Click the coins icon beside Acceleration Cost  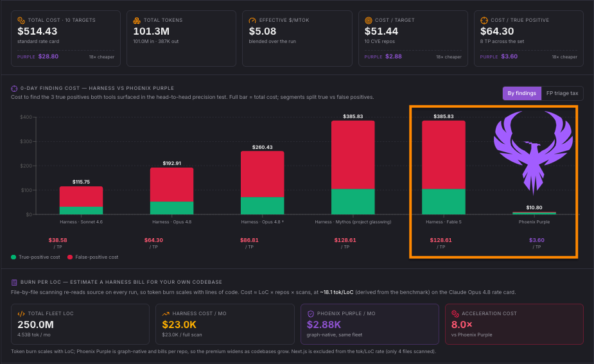(x=455, y=314)
